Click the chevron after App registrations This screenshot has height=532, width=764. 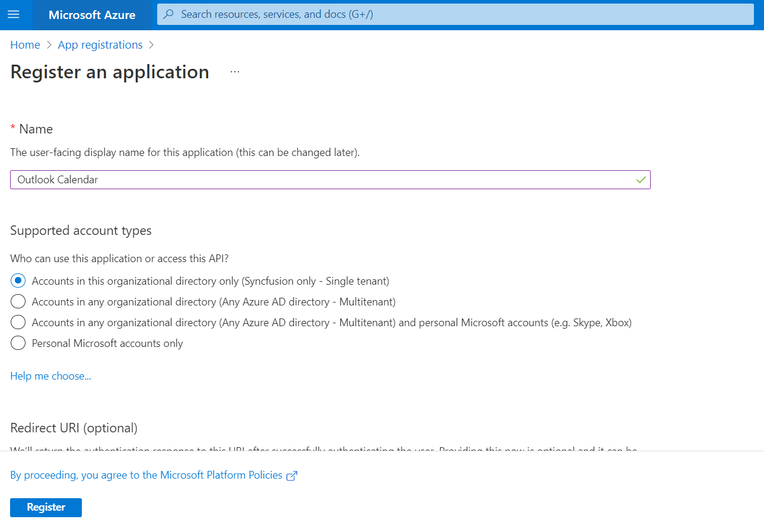(x=151, y=45)
